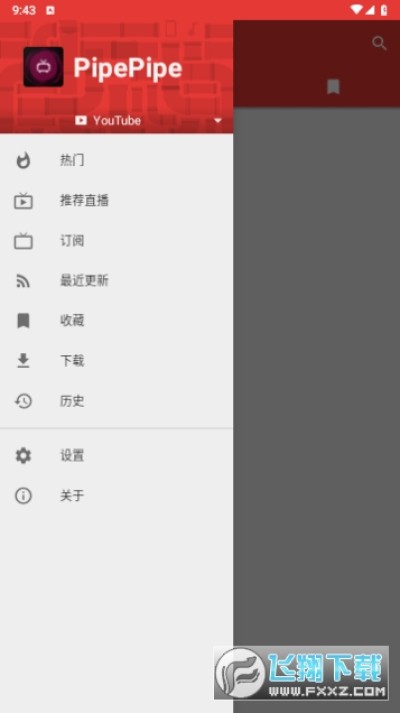Viewport: 400px width, 713px height.
Task: Open the gear icon for 设置
Action: [x=23, y=455]
